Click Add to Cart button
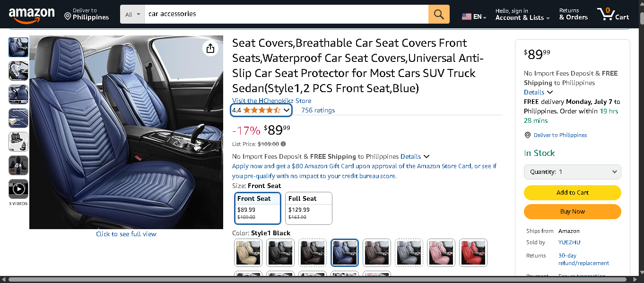This screenshot has height=283, width=644. coord(572,193)
